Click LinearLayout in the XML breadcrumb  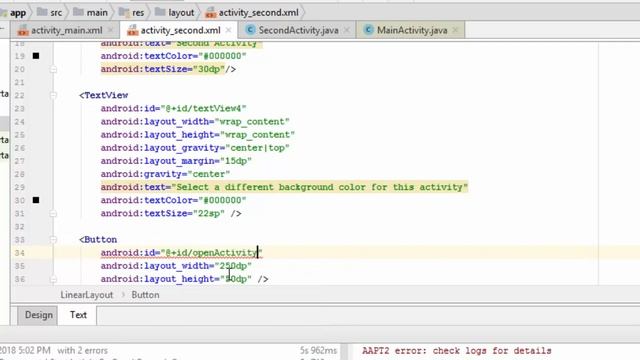click(87, 295)
